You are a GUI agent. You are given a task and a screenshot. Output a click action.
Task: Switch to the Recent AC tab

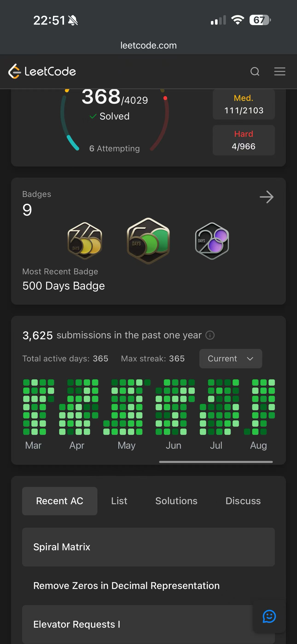[59, 501]
